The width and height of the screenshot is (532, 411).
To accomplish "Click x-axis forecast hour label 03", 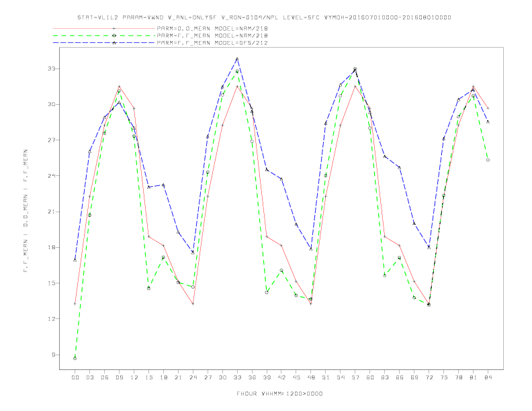I will click(x=89, y=377).
